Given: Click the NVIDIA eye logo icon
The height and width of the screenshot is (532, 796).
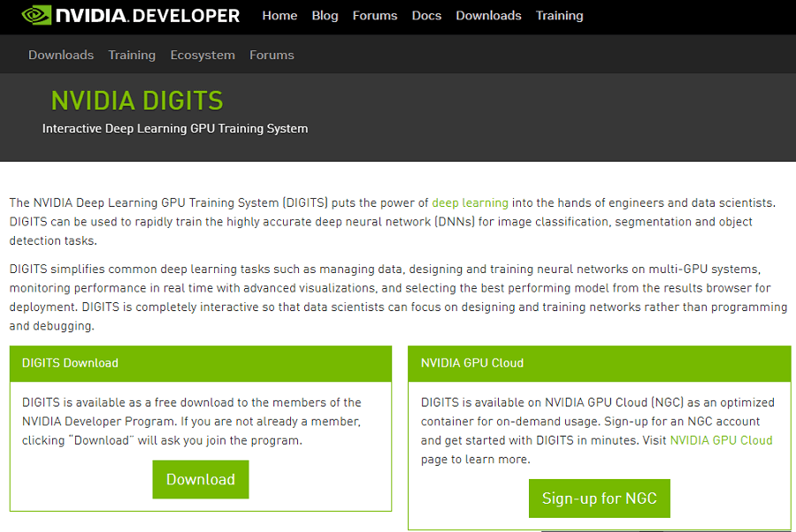Looking at the screenshot, I should coord(36,15).
